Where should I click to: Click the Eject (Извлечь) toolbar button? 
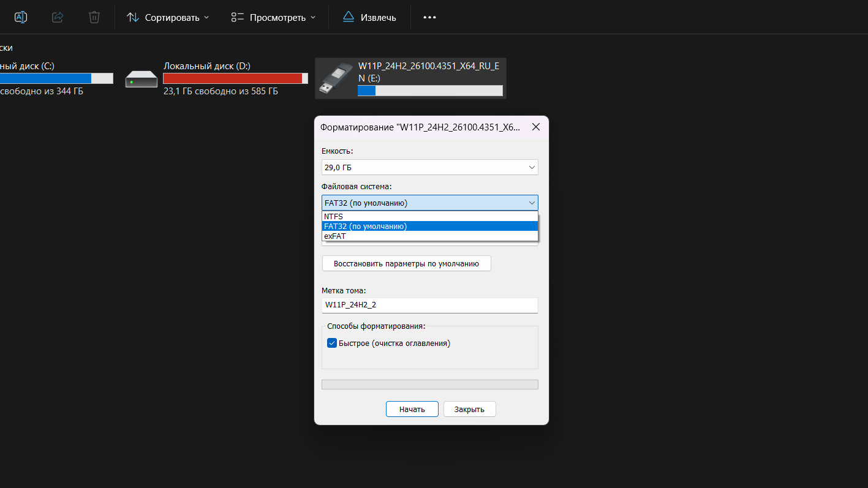(369, 17)
